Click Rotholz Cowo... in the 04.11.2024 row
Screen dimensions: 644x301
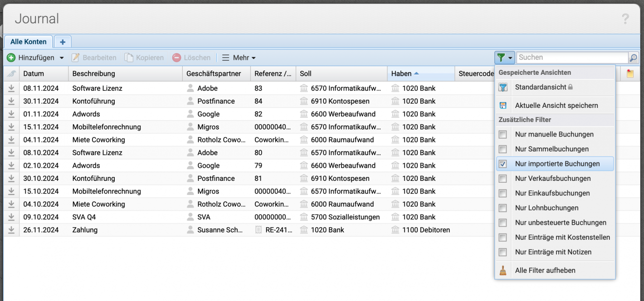point(222,140)
